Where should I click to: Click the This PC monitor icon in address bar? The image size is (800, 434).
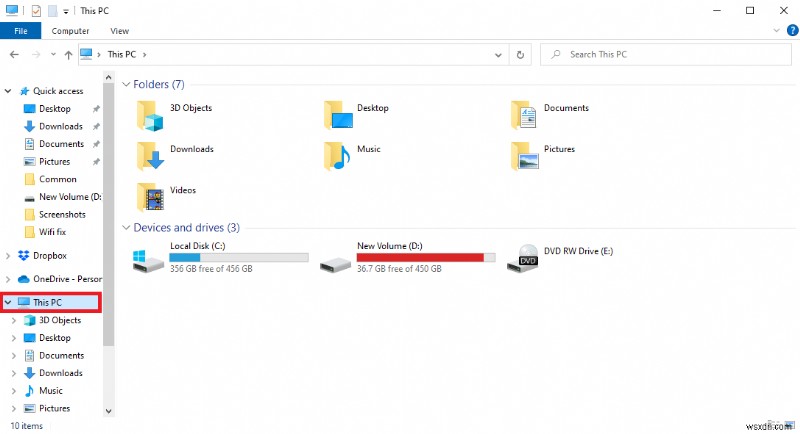87,54
